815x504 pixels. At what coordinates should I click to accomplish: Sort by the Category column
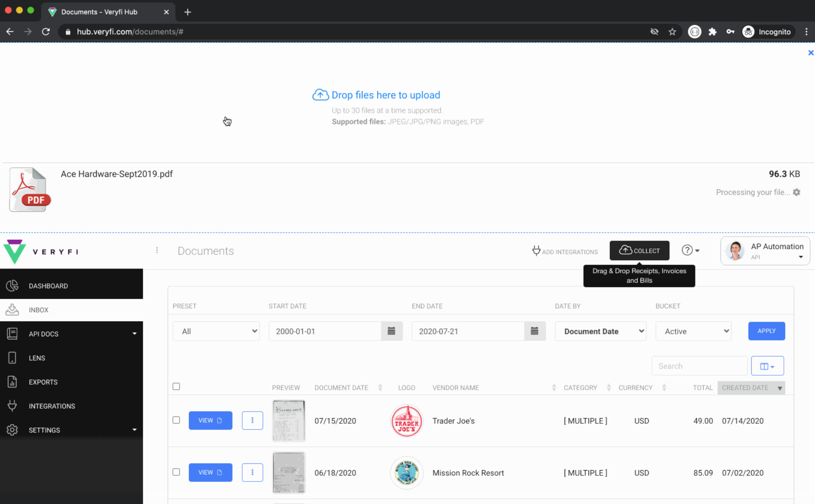587,388
